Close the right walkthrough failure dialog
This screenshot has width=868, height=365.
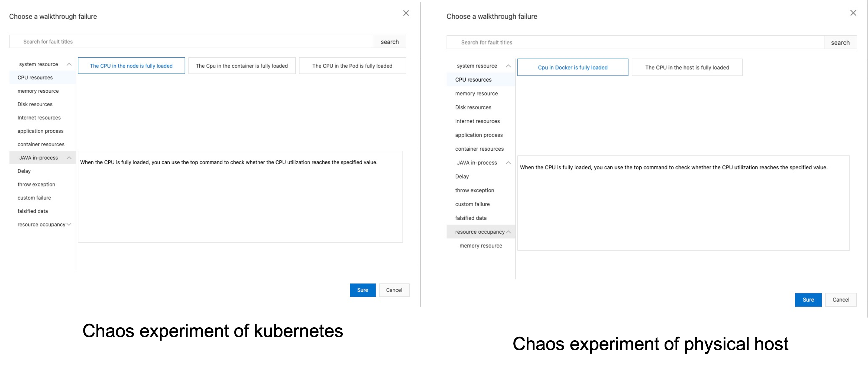(x=853, y=13)
